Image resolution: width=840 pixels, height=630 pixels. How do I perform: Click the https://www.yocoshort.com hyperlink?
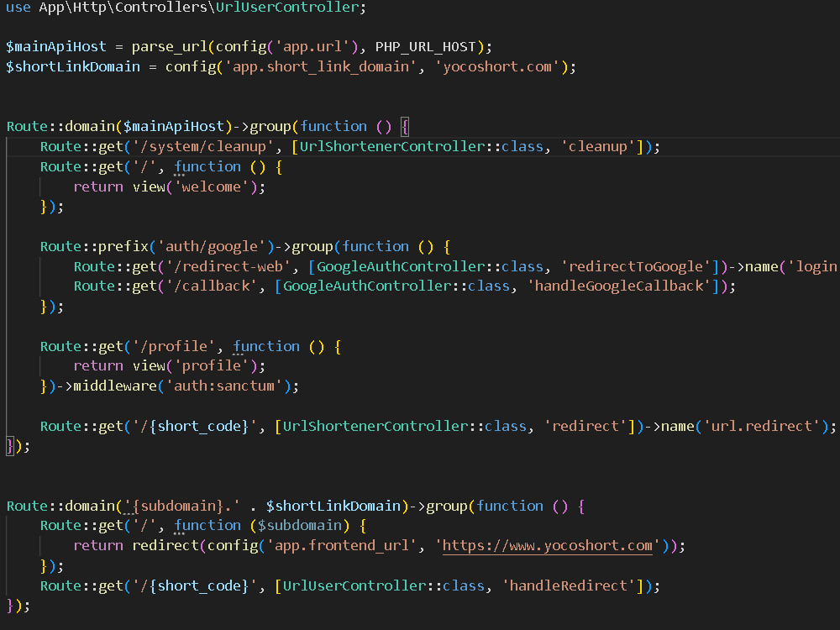click(547, 545)
